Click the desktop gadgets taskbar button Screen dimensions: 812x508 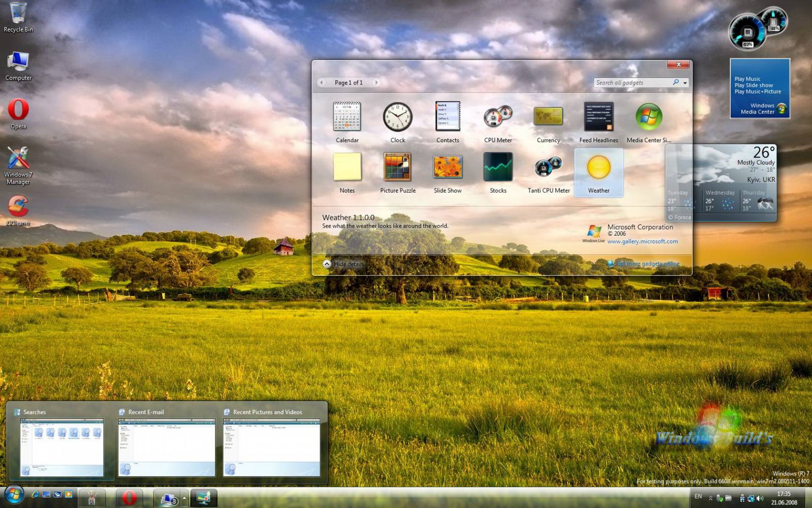click(x=204, y=498)
